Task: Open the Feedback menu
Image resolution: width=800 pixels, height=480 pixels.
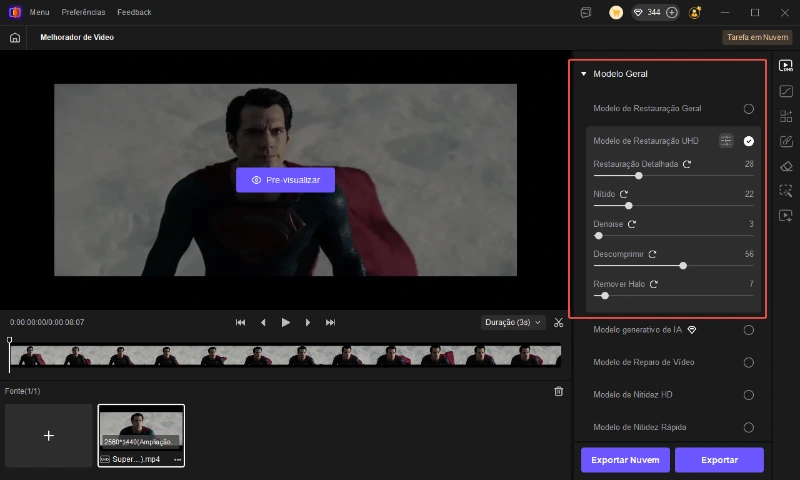Action: click(x=134, y=12)
